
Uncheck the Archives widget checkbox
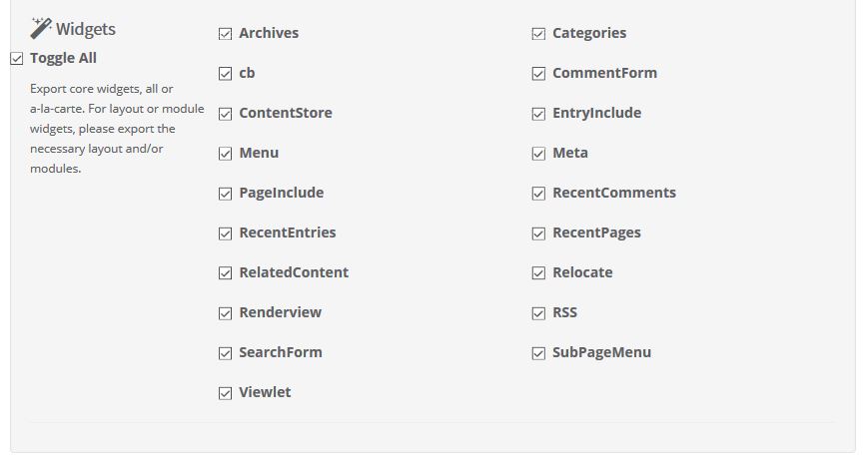[x=226, y=34]
